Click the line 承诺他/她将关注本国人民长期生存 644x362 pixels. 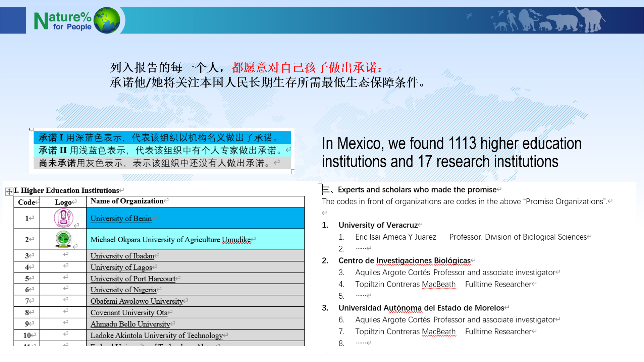[268, 82]
